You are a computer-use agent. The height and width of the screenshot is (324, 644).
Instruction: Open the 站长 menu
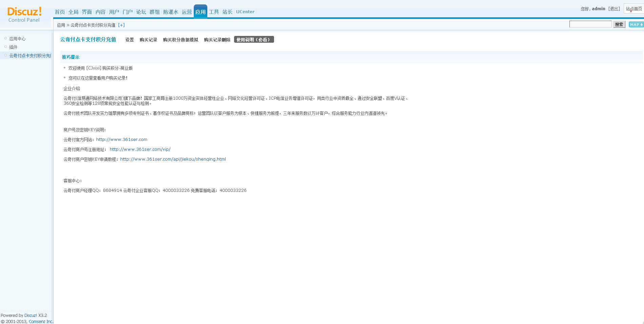click(227, 12)
